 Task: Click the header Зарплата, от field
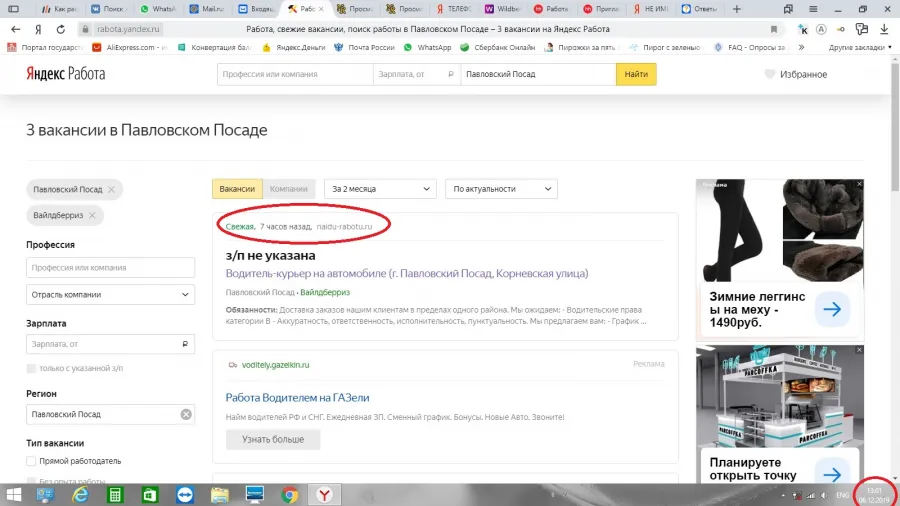click(417, 74)
